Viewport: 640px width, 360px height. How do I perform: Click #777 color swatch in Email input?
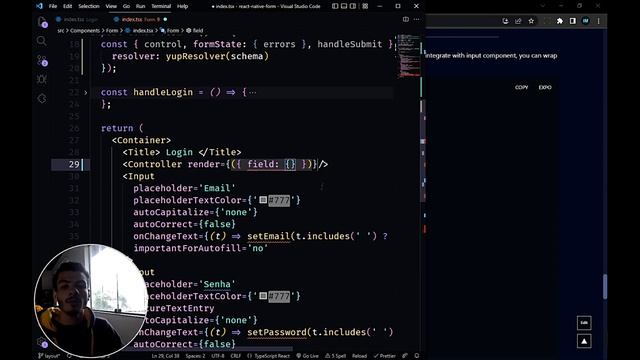(x=263, y=200)
